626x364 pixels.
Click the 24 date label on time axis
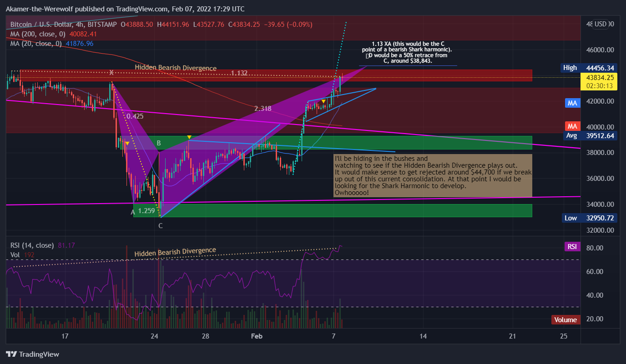pyautogui.click(x=154, y=336)
